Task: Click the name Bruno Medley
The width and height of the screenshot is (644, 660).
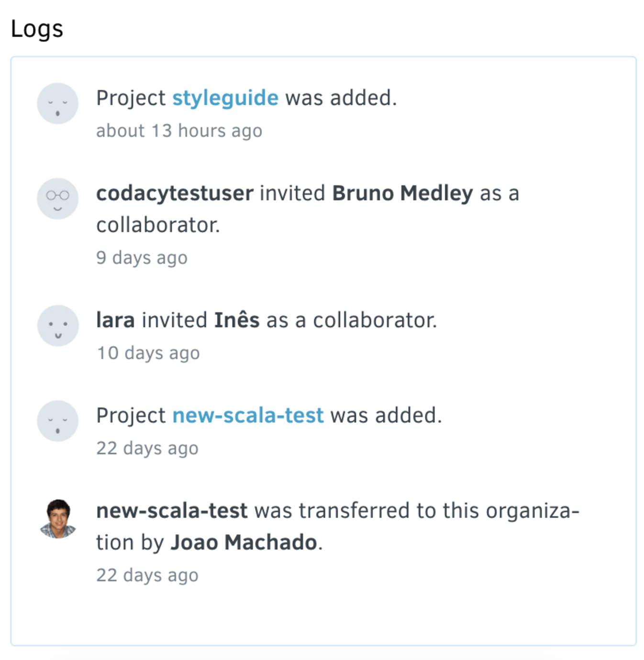Action: [402, 193]
